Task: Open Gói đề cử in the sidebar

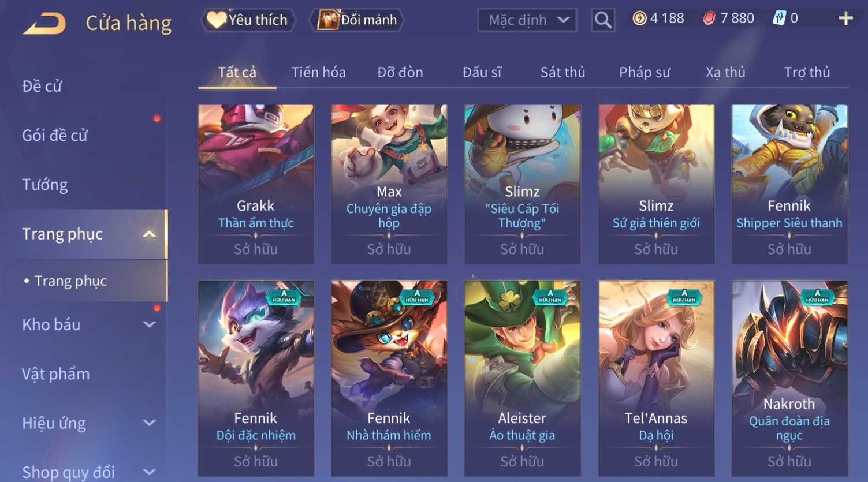Action: (x=55, y=136)
